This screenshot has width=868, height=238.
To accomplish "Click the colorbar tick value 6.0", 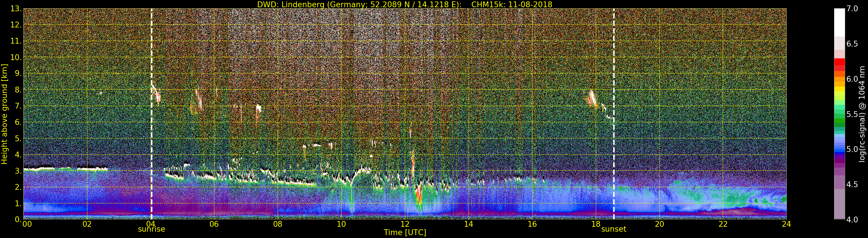I will (x=852, y=79).
